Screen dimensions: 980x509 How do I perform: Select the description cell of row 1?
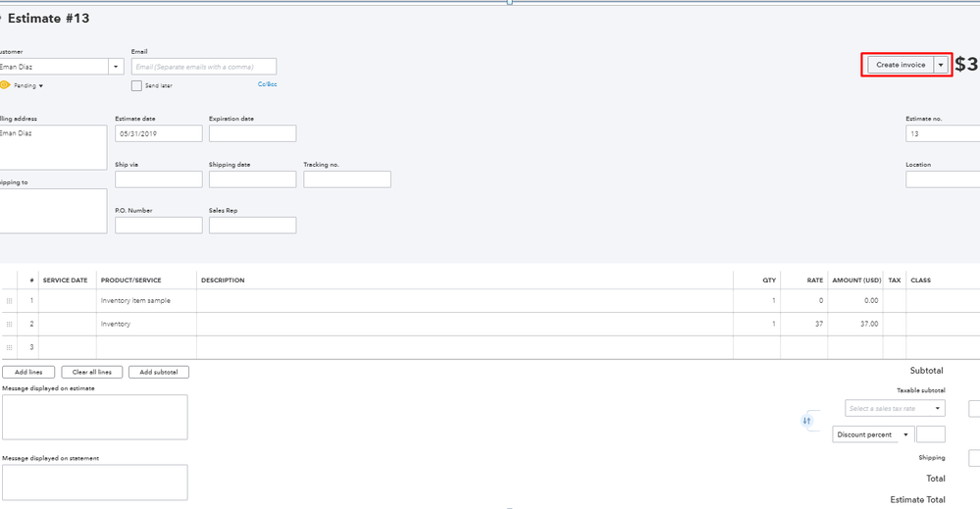[x=464, y=300]
